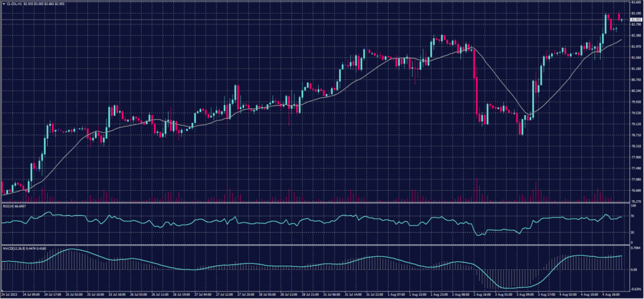Click the CL-OIL,H1 symbol title text
Viewport: 644px width, 299px height.
point(14,3)
